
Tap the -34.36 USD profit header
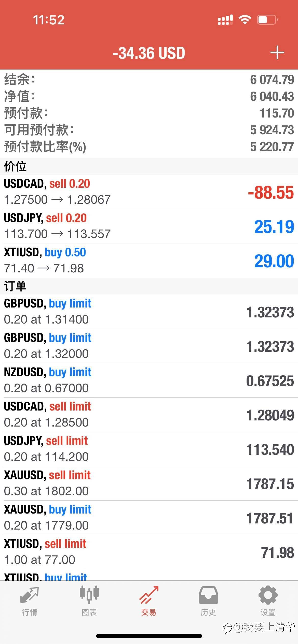[149, 53]
